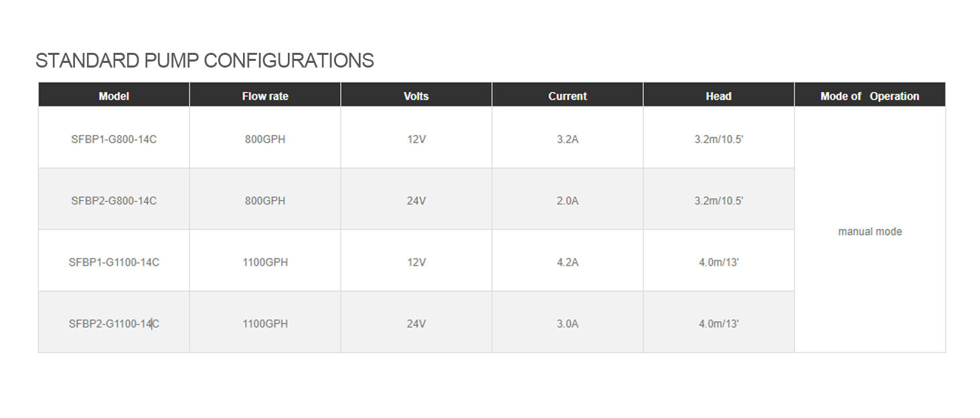The width and height of the screenshot is (980, 418).
Task: Click the Standard Pump Configurations heading
Action: [x=204, y=61]
